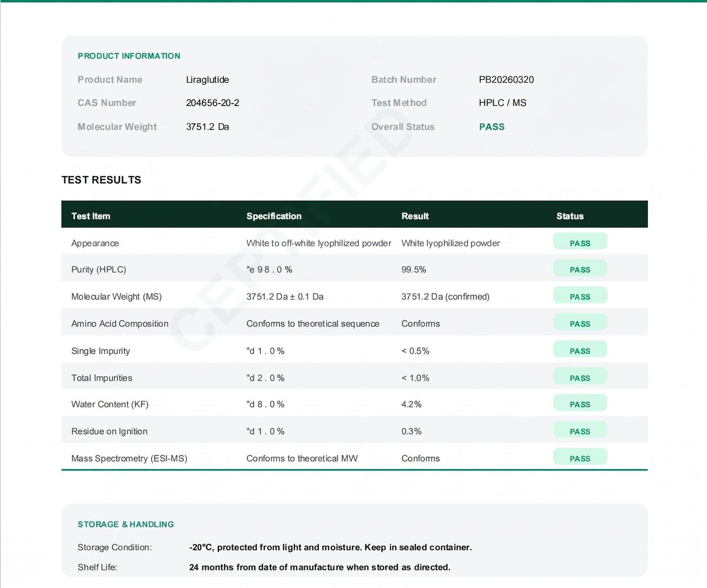The height and width of the screenshot is (588, 707).
Task: Click the Specification column header
Action: coord(274,216)
